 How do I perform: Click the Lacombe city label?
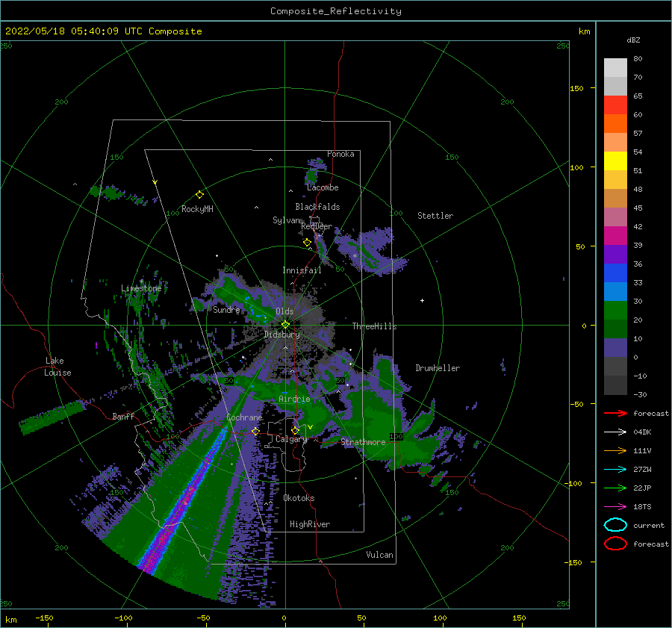coord(323,187)
